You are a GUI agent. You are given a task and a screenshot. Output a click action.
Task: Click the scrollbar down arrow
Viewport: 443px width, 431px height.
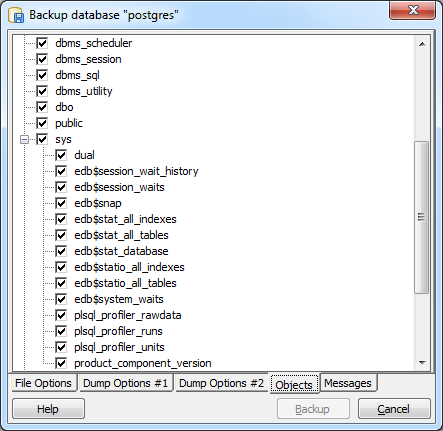422,363
